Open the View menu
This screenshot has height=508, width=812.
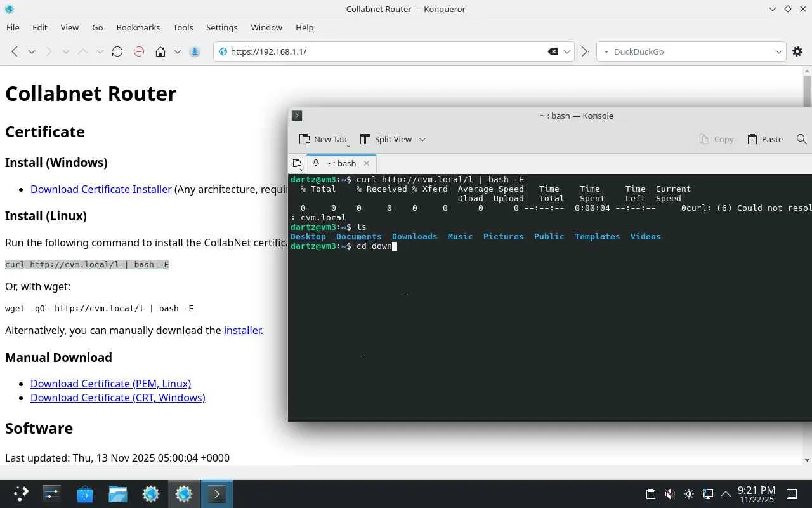click(x=70, y=27)
